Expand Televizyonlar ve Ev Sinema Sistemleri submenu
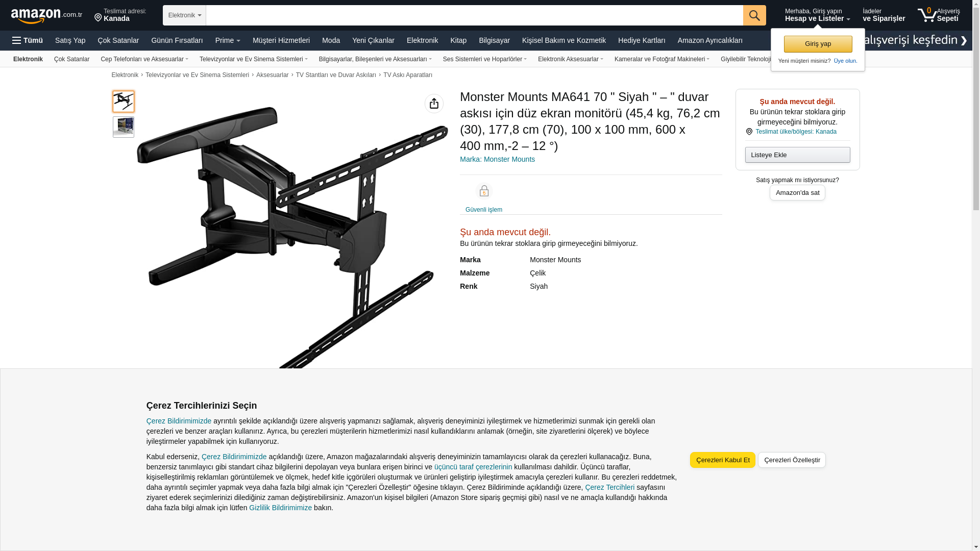Image resolution: width=980 pixels, height=551 pixels. (254, 59)
